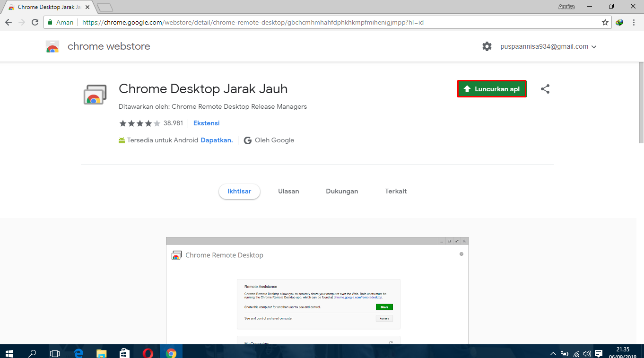
Task: Open the Action Center notification icon
Action: (x=599, y=353)
